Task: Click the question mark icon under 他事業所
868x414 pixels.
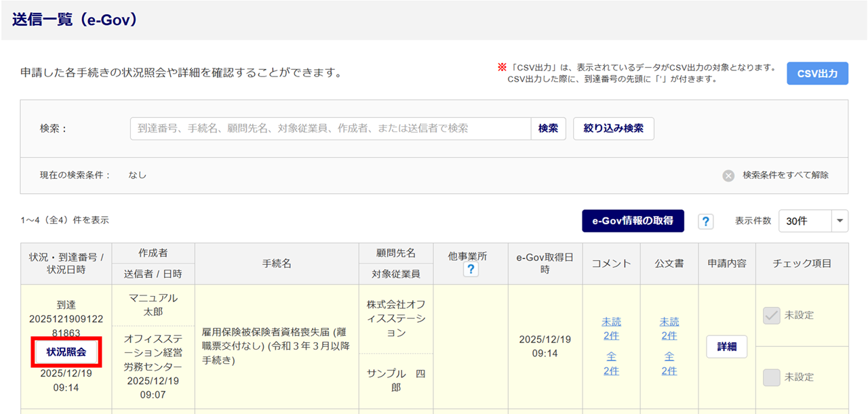Action: click(471, 270)
